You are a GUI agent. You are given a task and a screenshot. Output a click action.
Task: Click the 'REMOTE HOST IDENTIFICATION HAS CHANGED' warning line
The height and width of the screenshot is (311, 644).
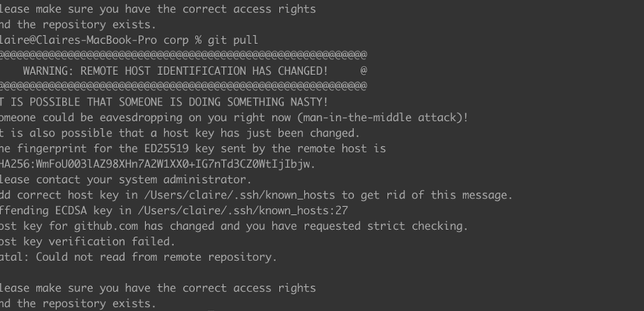(176, 71)
